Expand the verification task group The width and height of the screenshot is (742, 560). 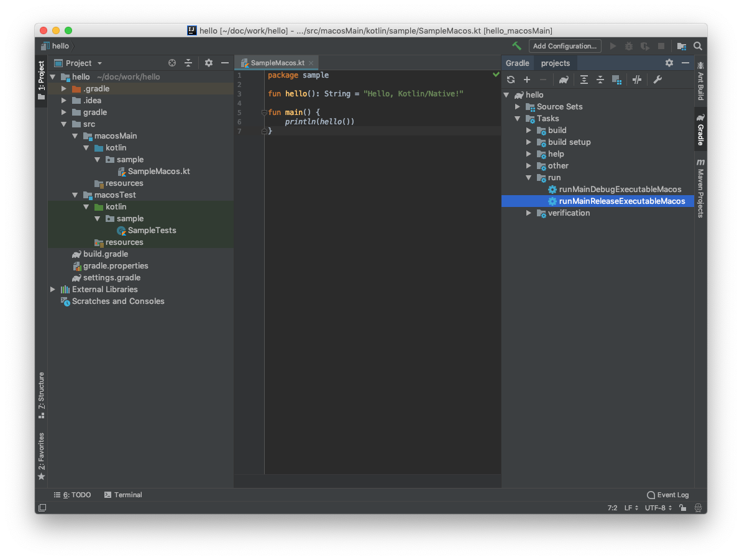click(x=529, y=213)
